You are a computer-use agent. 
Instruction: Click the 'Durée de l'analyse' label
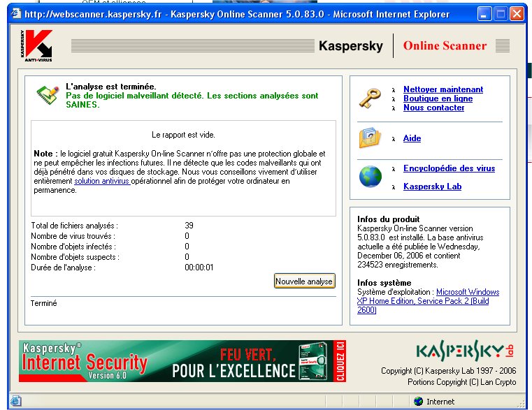[63, 268]
